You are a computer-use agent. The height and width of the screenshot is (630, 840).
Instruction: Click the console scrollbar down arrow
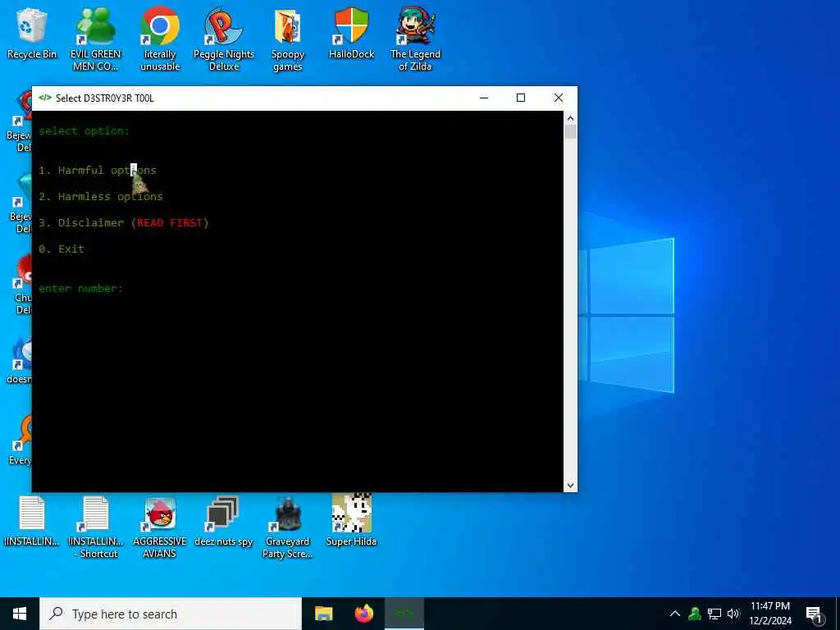pos(570,486)
